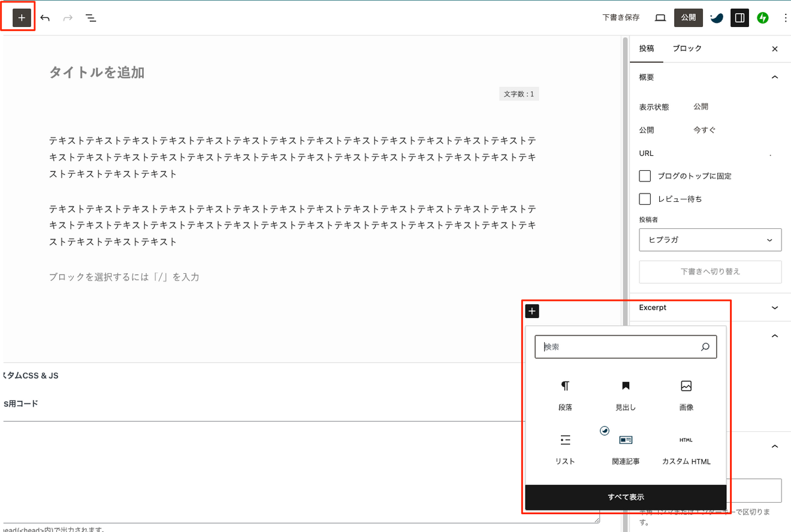Image resolution: width=791 pixels, height=532 pixels.
Task: Collapse the 概要 summary panel
Action: point(775,77)
